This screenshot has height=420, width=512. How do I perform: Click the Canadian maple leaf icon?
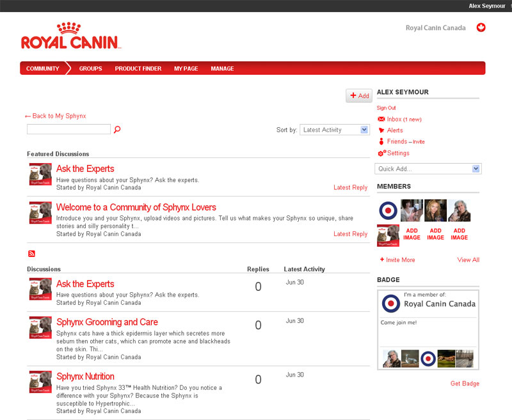point(481,27)
